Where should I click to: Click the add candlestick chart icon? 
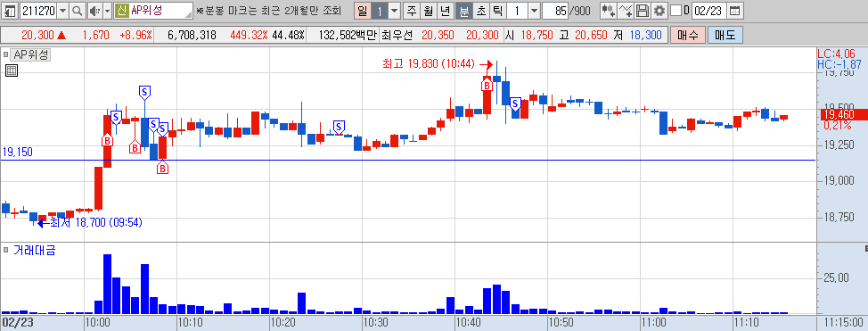pos(608,11)
